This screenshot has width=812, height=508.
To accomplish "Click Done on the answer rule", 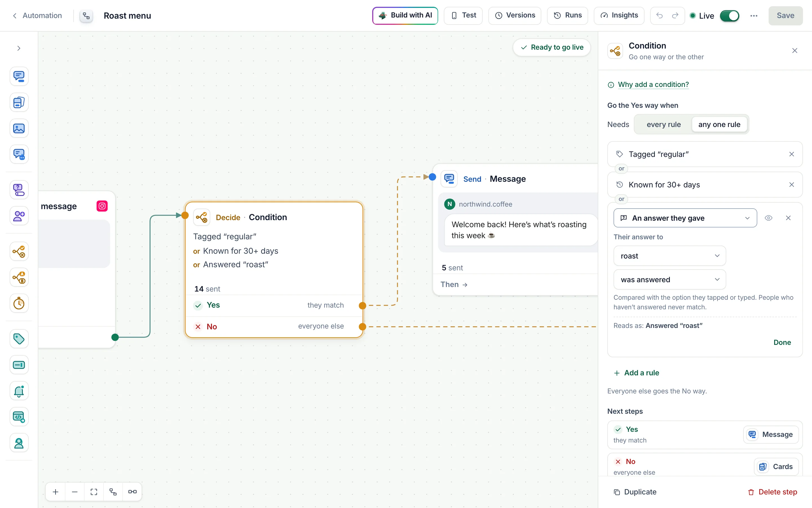I will pos(782,342).
